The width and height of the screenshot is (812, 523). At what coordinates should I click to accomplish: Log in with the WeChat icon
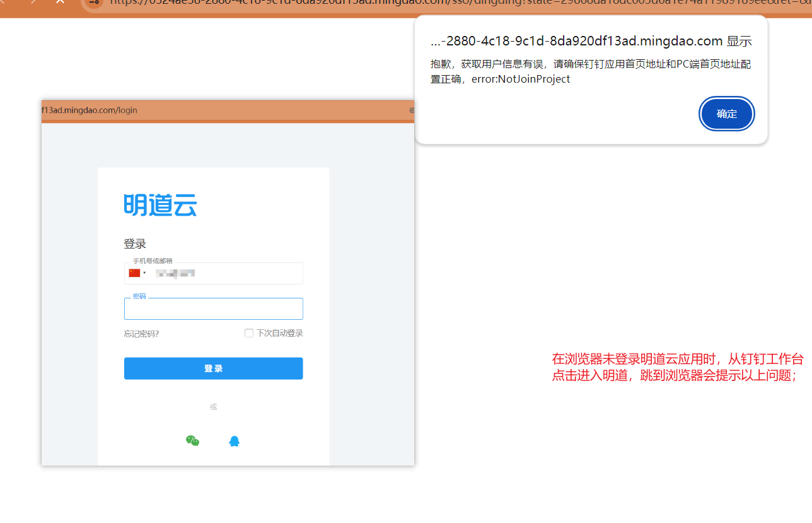[192, 441]
